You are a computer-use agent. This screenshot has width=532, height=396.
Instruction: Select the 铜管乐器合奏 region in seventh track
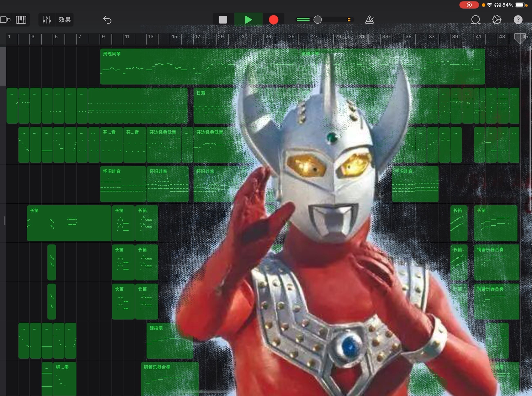(x=497, y=301)
